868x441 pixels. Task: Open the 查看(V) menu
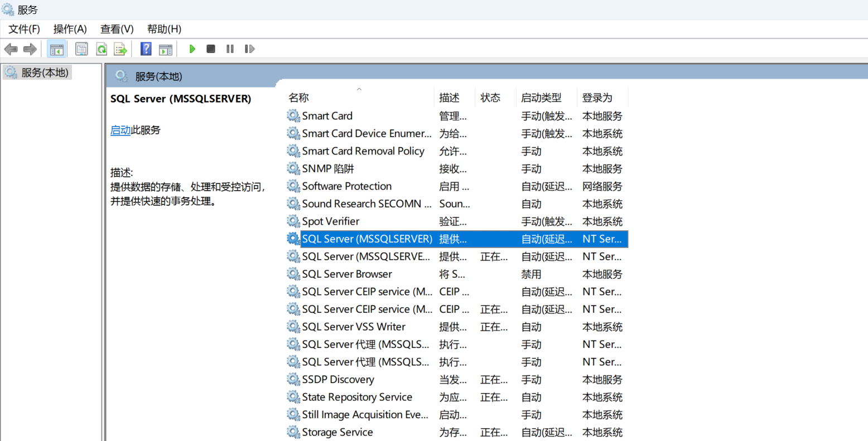pos(116,28)
